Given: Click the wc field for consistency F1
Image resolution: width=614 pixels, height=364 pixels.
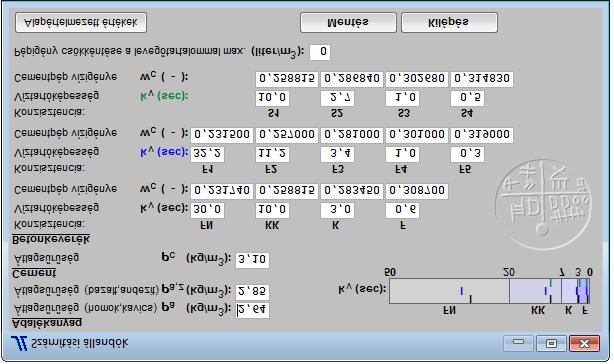Looking at the screenshot, I should (x=222, y=135).
